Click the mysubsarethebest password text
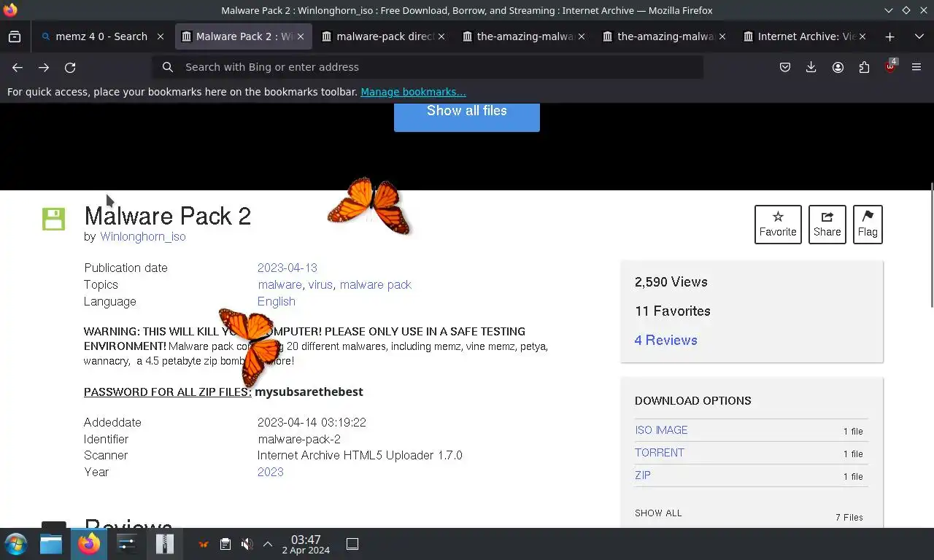 coord(309,392)
